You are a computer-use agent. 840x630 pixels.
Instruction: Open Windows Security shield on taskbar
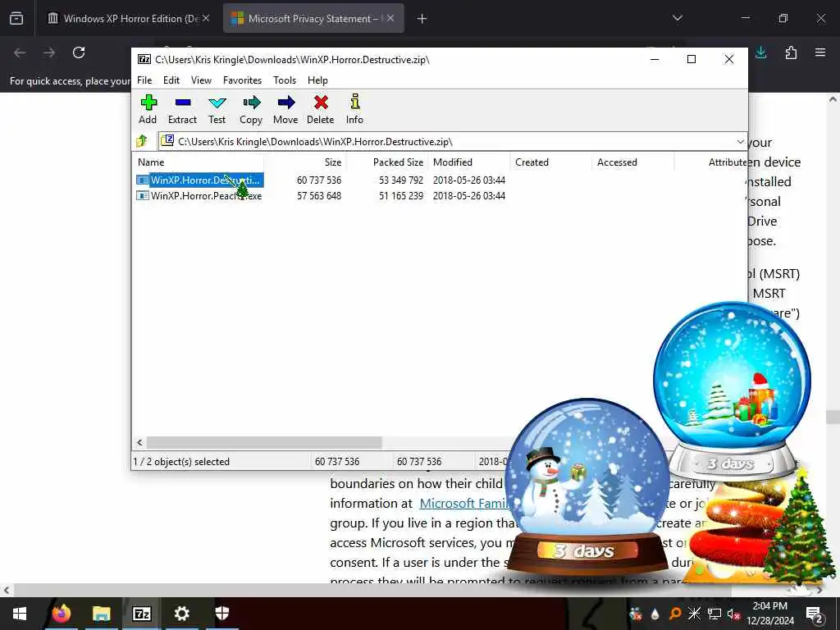tap(221, 614)
